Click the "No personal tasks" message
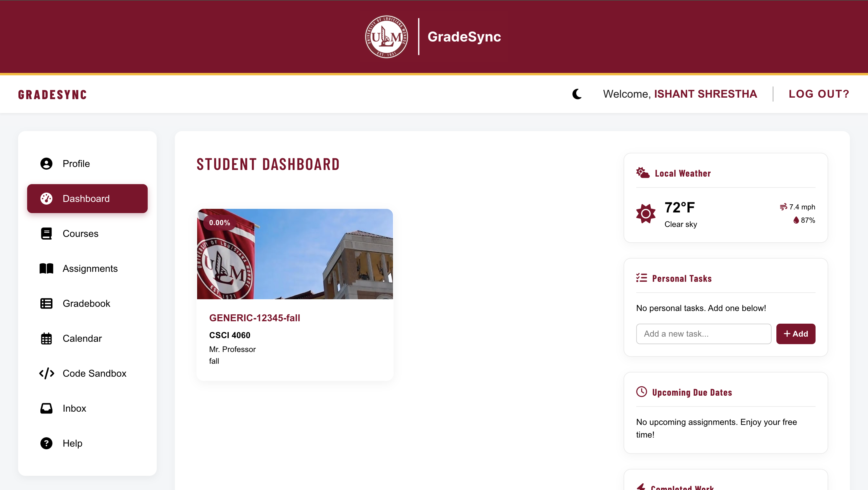Screen dimensions: 868x490 click(701, 308)
